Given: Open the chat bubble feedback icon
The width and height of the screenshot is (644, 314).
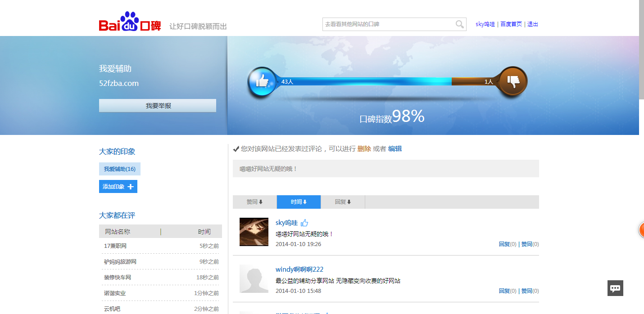Looking at the screenshot, I should click(615, 288).
